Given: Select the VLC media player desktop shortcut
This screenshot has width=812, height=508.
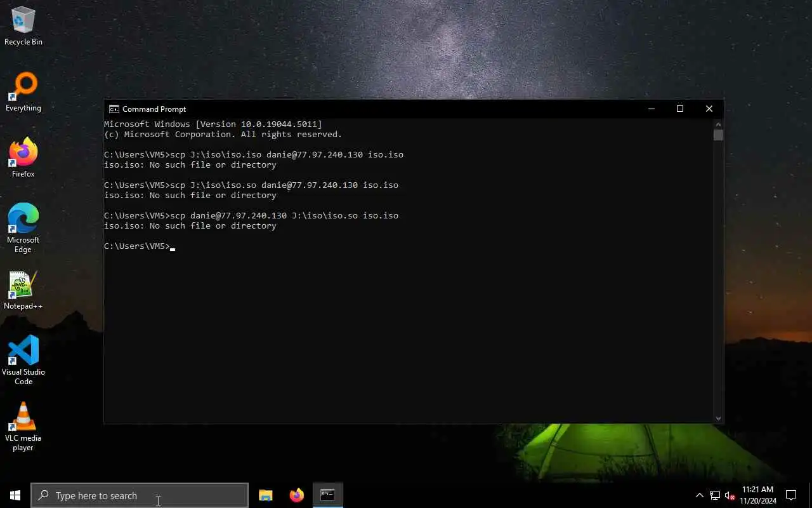Looking at the screenshot, I should [23, 427].
